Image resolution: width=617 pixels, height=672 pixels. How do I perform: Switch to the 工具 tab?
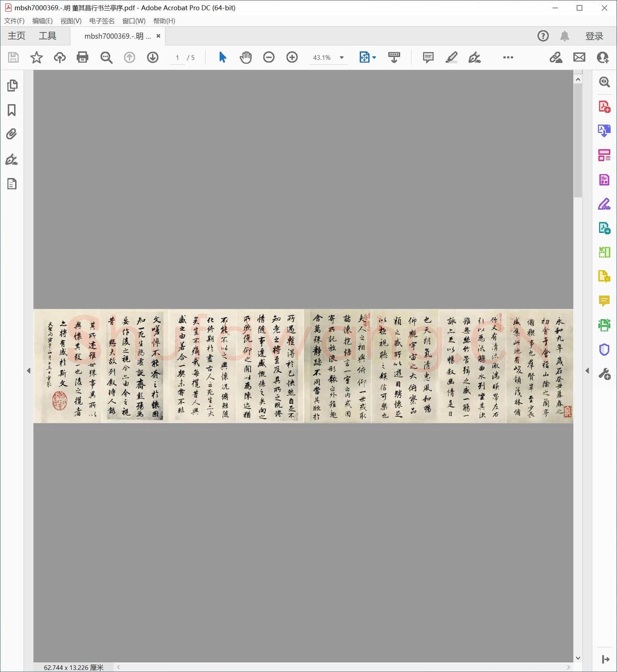coord(47,36)
